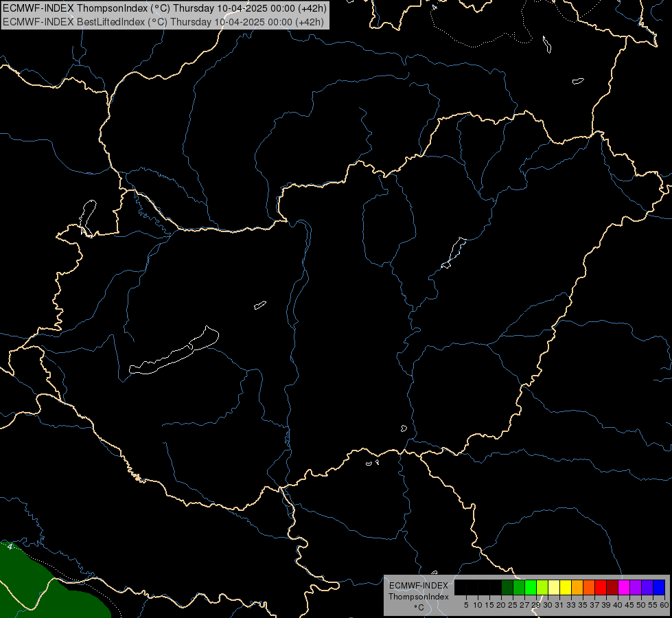
Task: Click the ThompsonIndex label in the legend
Action: pyautogui.click(x=419, y=597)
